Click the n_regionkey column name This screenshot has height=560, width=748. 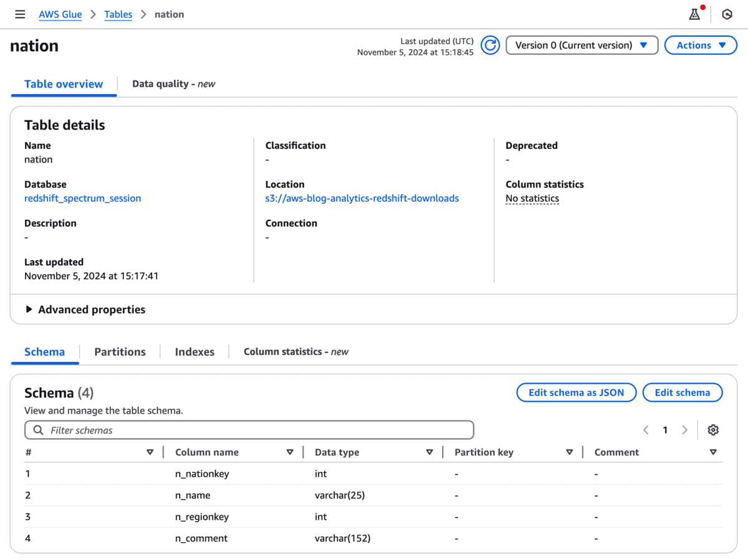pyautogui.click(x=202, y=517)
